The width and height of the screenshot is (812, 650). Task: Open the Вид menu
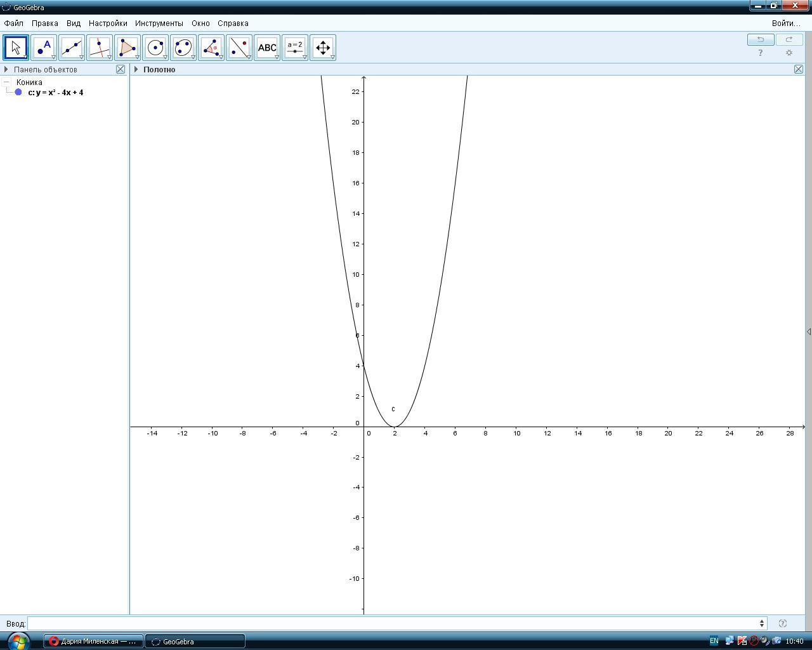click(74, 23)
